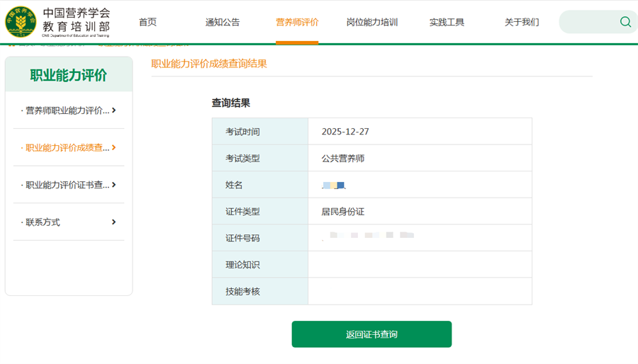Viewport: 638px width, 364px height.
Task: Open the 实践工具 menu item
Action: point(447,22)
